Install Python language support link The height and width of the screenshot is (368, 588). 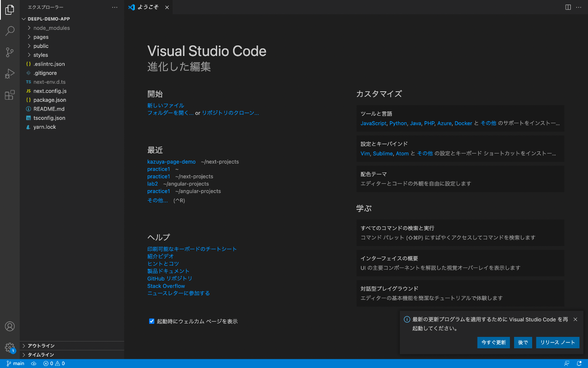pos(398,123)
